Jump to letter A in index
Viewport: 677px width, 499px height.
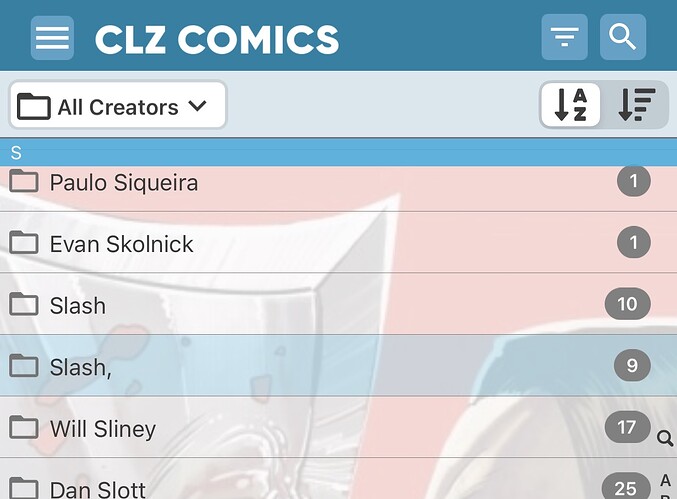pos(665,481)
